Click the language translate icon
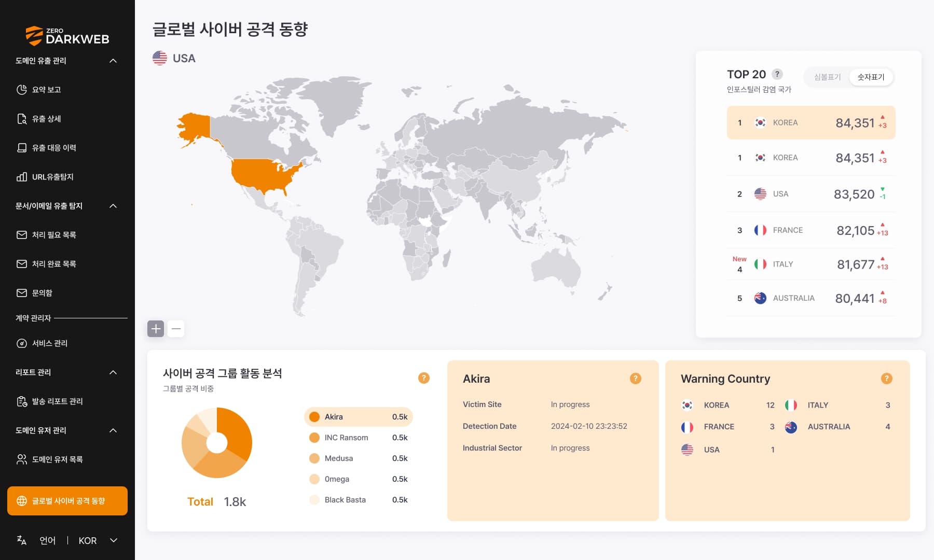Image resolution: width=934 pixels, height=560 pixels. (x=22, y=540)
